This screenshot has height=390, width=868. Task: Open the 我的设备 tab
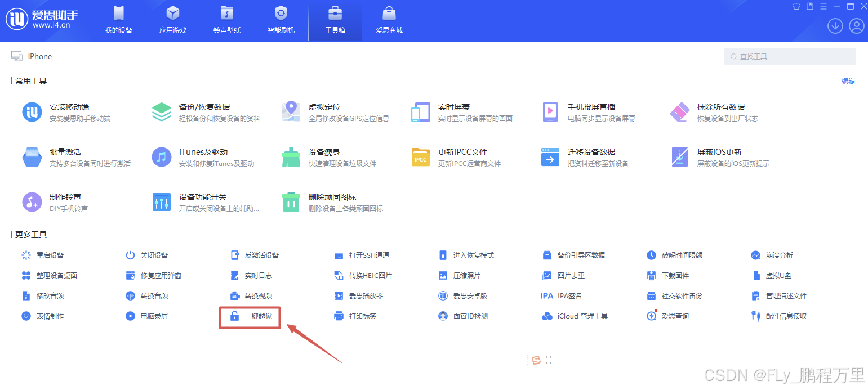pos(119,20)
